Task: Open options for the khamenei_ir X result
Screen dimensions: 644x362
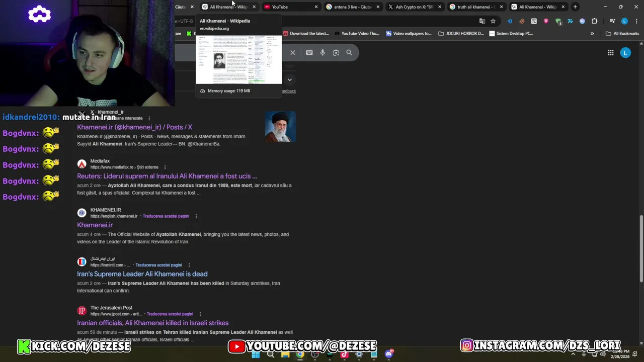Action: 149,118
